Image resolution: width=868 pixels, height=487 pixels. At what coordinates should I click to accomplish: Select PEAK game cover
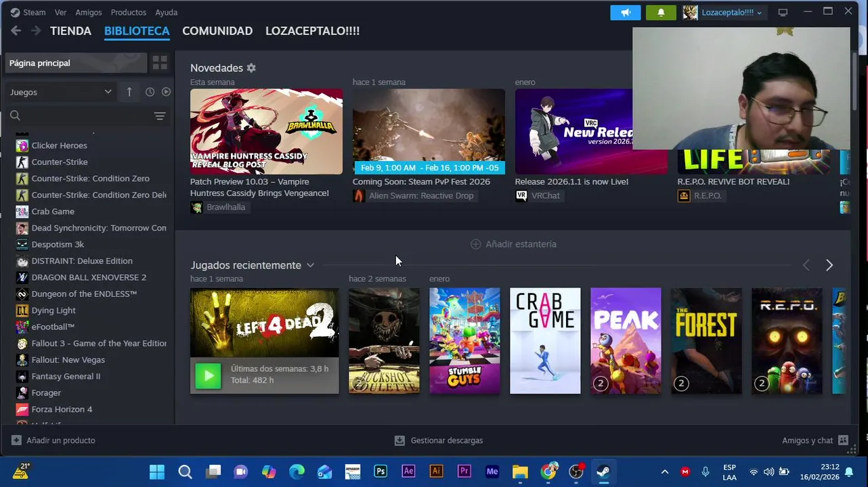(626, 341)
